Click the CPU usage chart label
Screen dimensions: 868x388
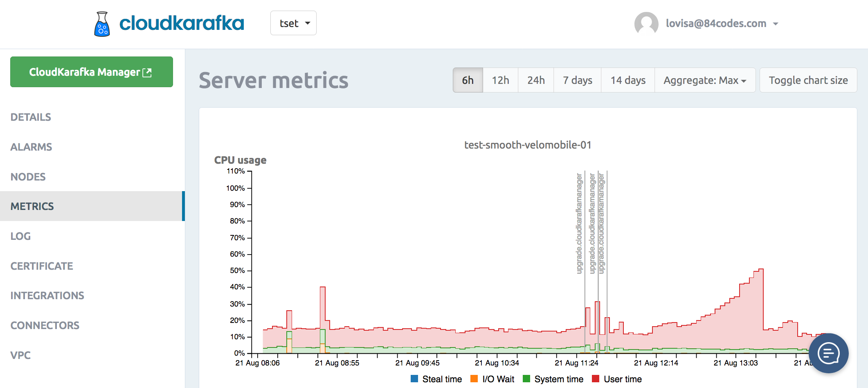pyautogui.click(x=240, y=160)
